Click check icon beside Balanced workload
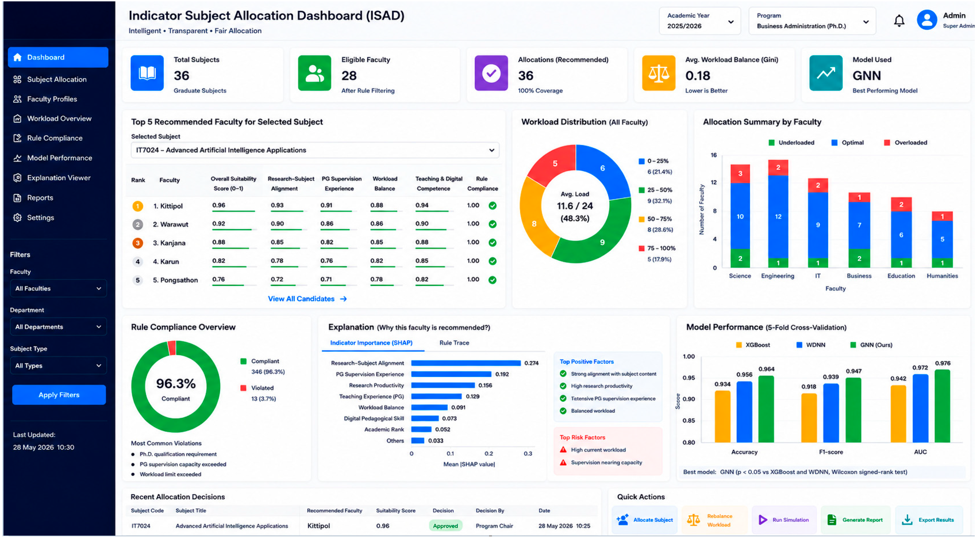980x539 pixels. tap(563, 411)
